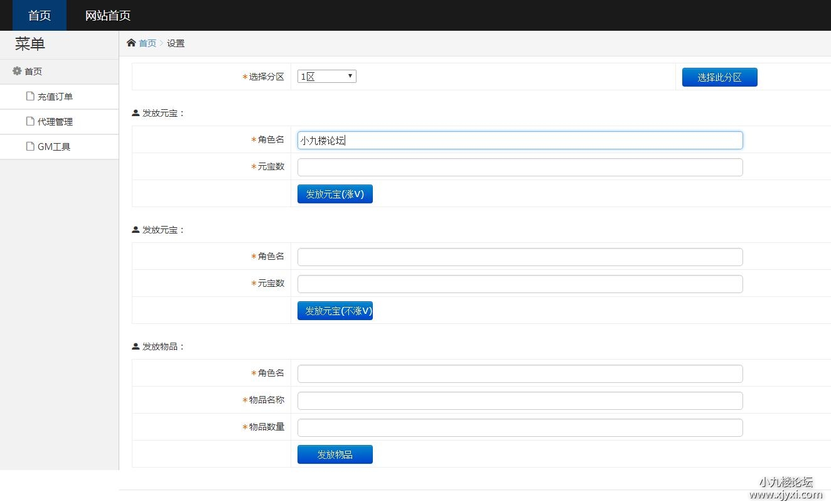Focus 角色名 field in the 不涨V section
The width and height of the screenshot is (831, 504).
pyautogui.click(x=520, y=257)
